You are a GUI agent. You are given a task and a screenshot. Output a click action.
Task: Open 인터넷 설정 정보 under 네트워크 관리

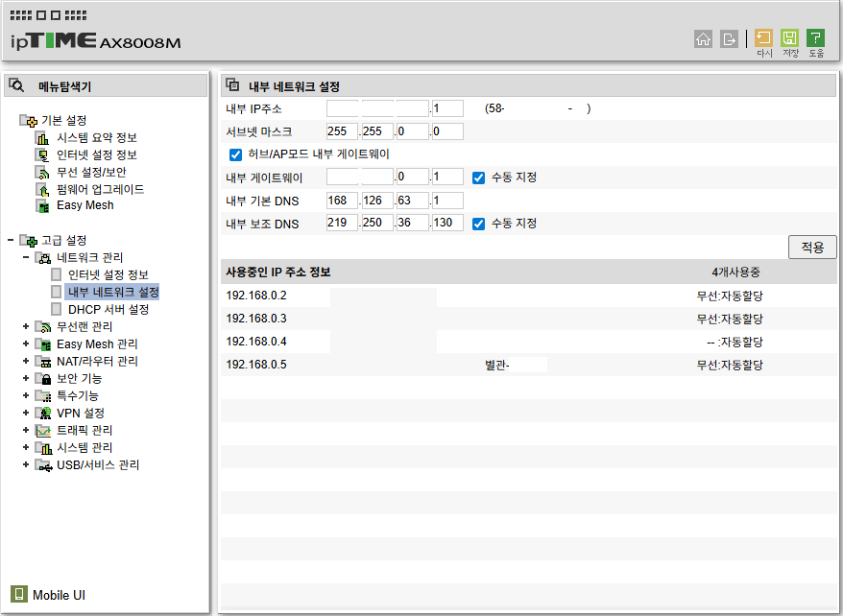(108, 275)
